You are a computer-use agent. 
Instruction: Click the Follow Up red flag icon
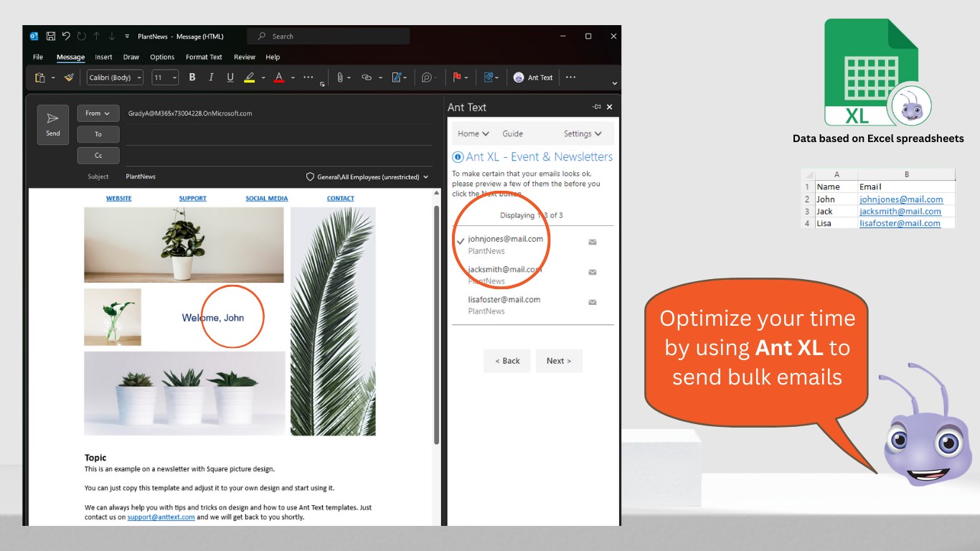(x=456, y=77)
